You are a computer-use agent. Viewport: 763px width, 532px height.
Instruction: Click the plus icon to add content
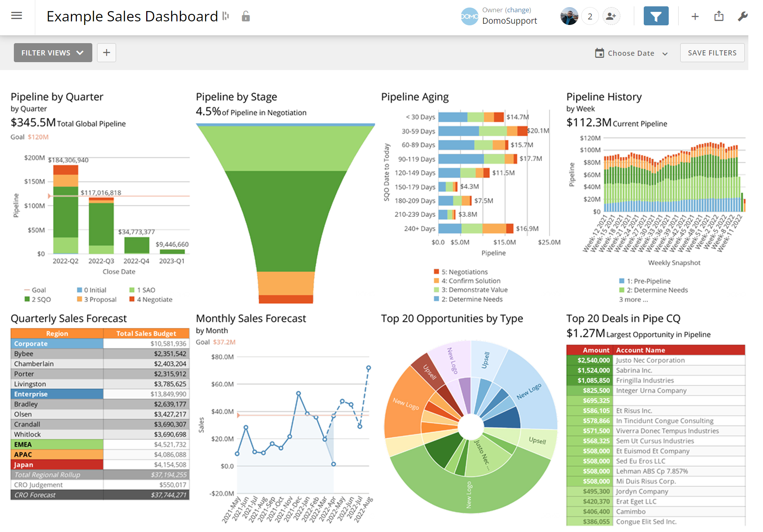(695, 16)
